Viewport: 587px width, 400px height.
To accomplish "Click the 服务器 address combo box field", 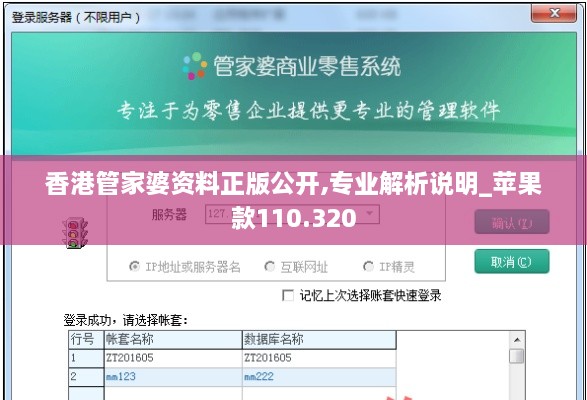I will [x=292, y=214].
